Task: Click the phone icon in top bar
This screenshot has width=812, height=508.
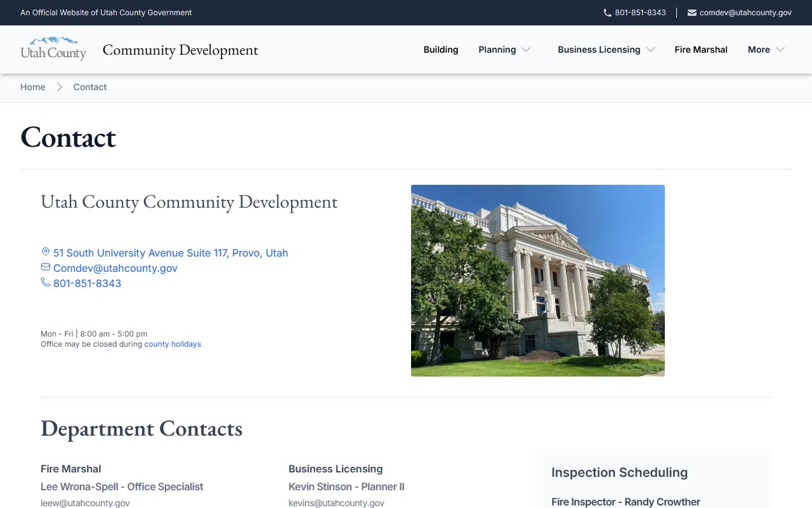Action: pyautogui.click(x=607, y=13)
